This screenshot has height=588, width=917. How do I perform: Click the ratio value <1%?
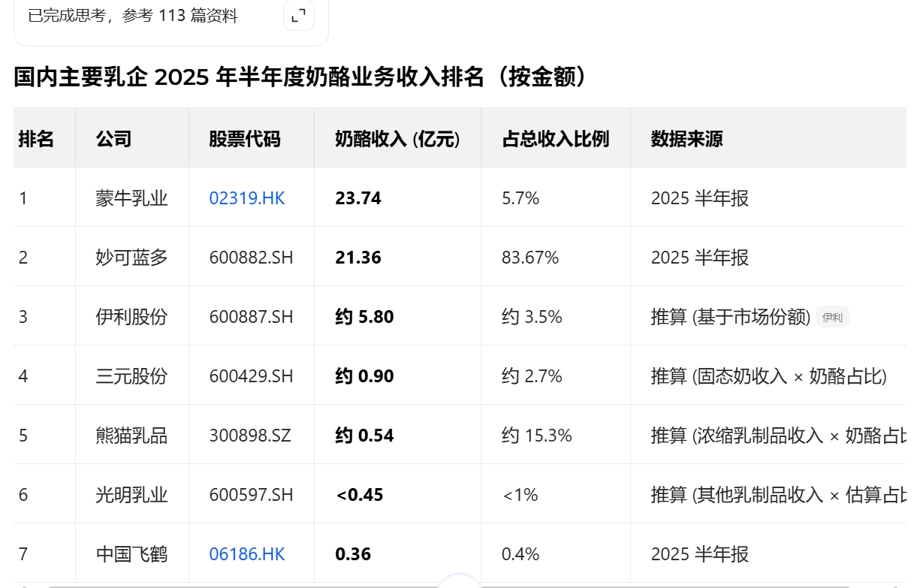point(520,495)
